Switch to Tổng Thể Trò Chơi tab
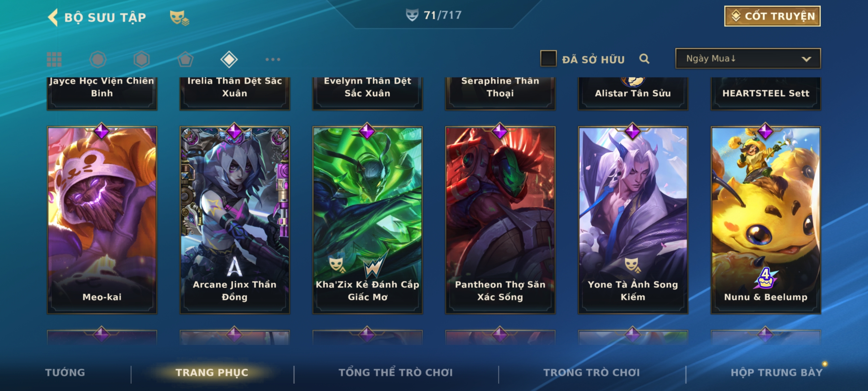The width and height of the screenshot is (868, 391). (396, 373)
